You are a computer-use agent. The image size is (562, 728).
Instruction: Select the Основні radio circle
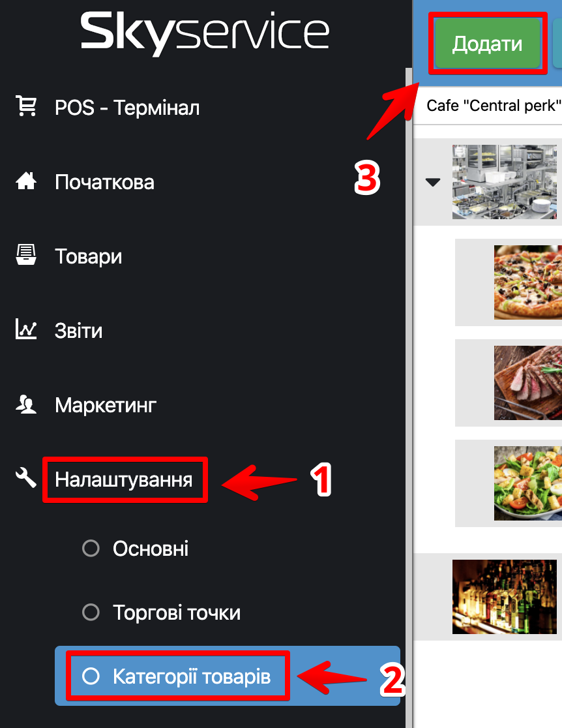[91, 549]
